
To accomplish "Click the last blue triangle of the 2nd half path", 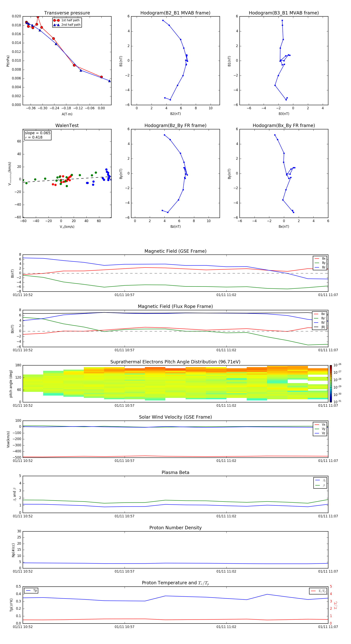I will 109,81.
